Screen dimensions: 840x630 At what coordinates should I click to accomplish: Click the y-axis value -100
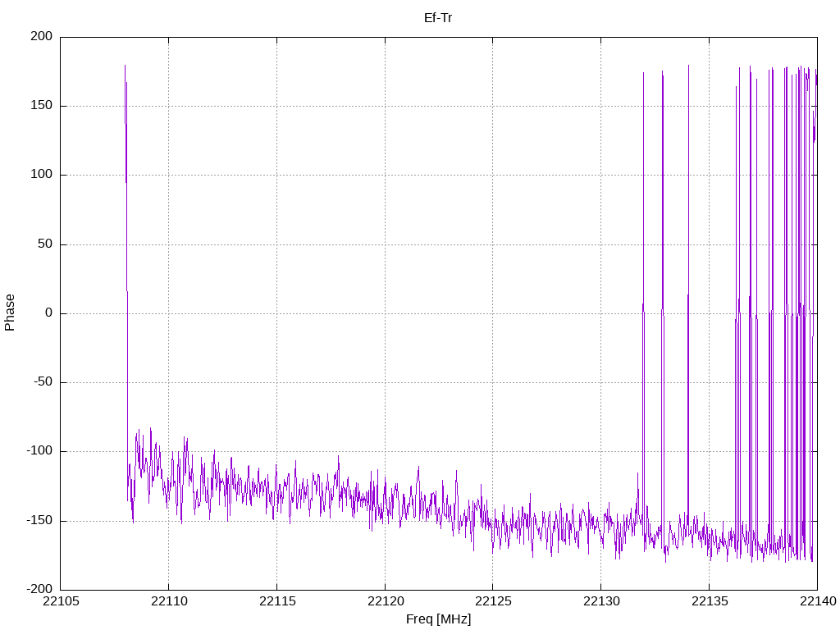tap(39, 451)
